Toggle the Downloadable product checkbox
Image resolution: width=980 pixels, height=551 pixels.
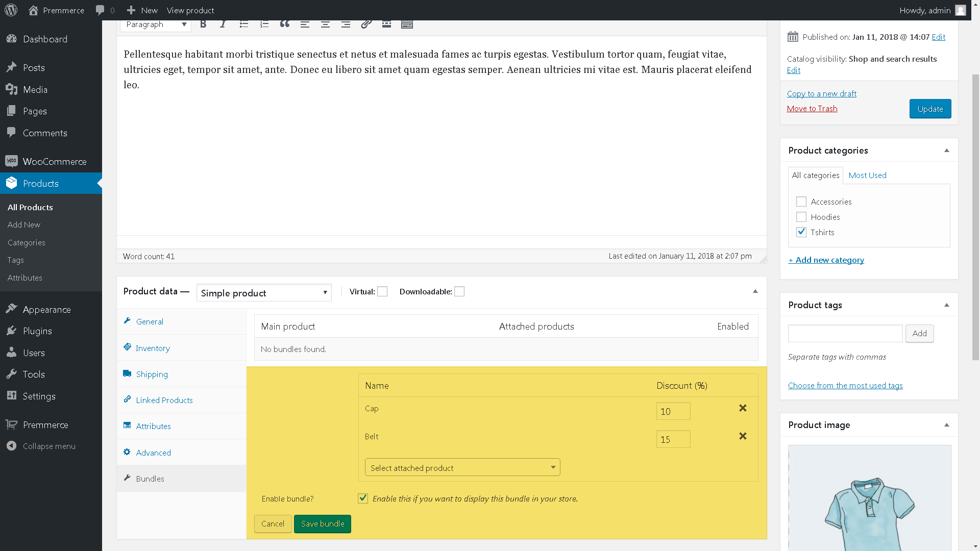(460, 291)
